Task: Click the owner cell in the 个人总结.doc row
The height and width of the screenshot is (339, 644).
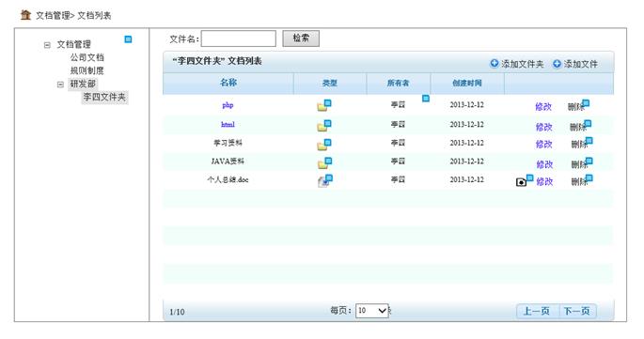Action: click(398, 179)
